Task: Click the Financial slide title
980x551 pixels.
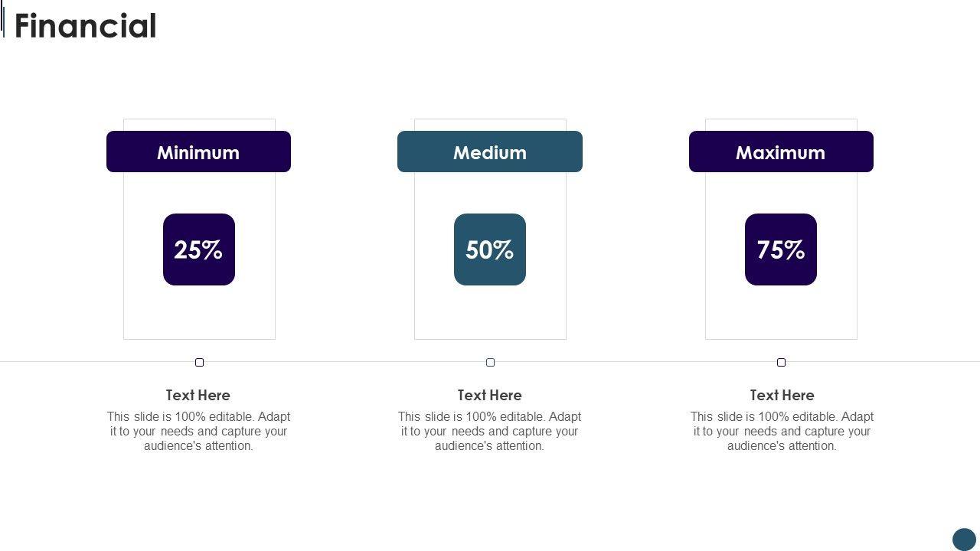Action: point(86,26)
